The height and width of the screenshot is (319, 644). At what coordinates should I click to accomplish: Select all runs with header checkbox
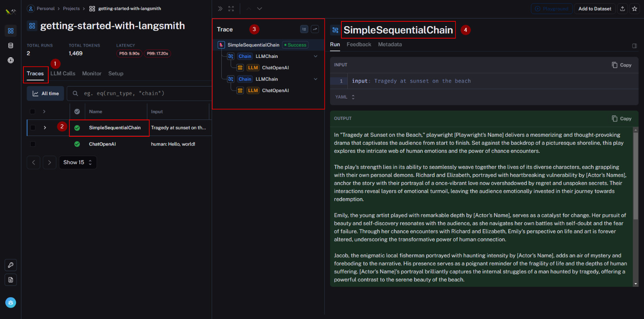coord(33,111)
